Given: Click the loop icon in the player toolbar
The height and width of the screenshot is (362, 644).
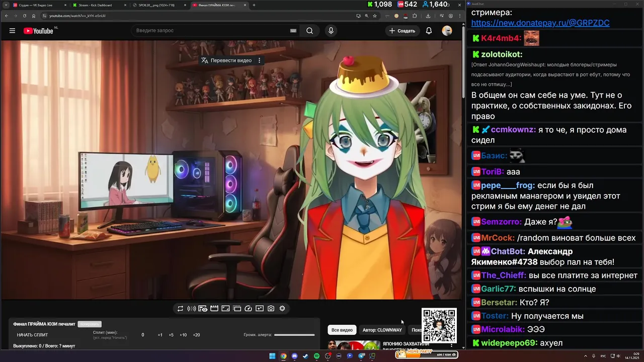Looking at the screenshot, I should pos(180,308).
